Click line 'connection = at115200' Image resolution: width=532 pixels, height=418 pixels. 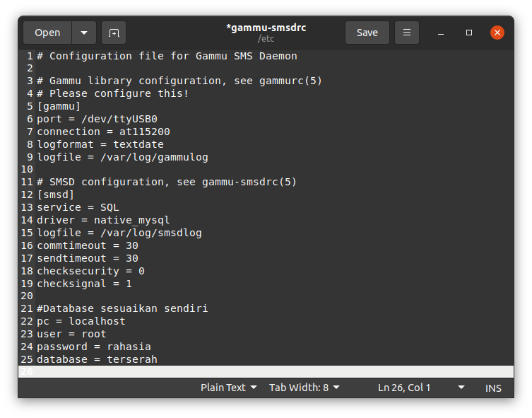click(103, 132)
